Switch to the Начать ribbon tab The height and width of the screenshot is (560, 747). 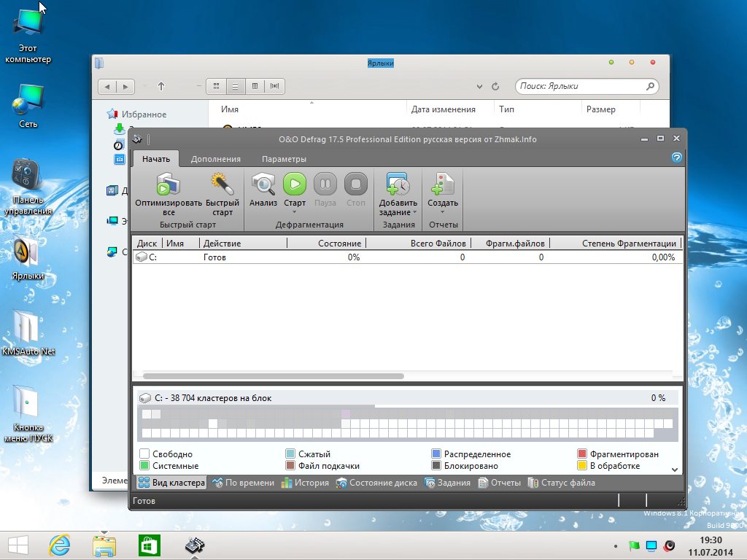pyautogui.click(x=156, y=159)
